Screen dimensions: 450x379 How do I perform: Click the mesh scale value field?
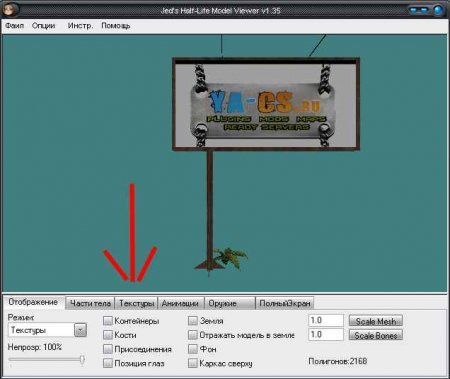pyautogui.click(x=325, y=321)
